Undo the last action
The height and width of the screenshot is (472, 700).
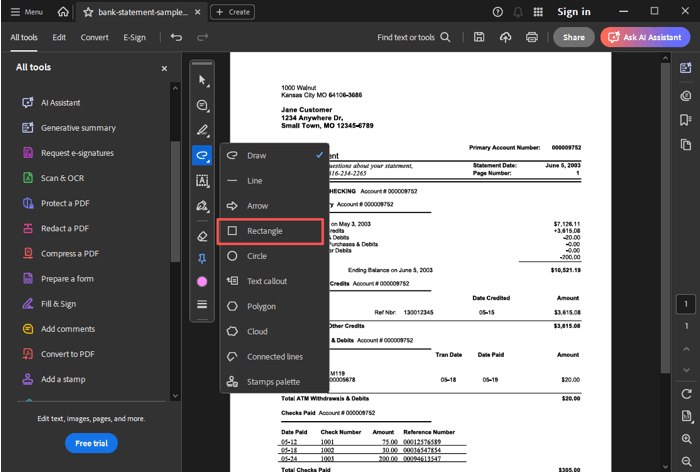[176, 37]
